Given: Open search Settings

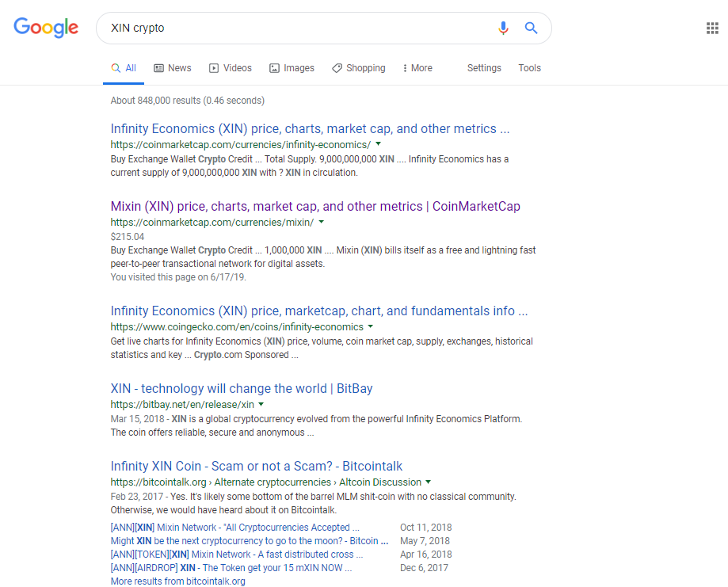Looking at the screenshot, I should 484,68.
